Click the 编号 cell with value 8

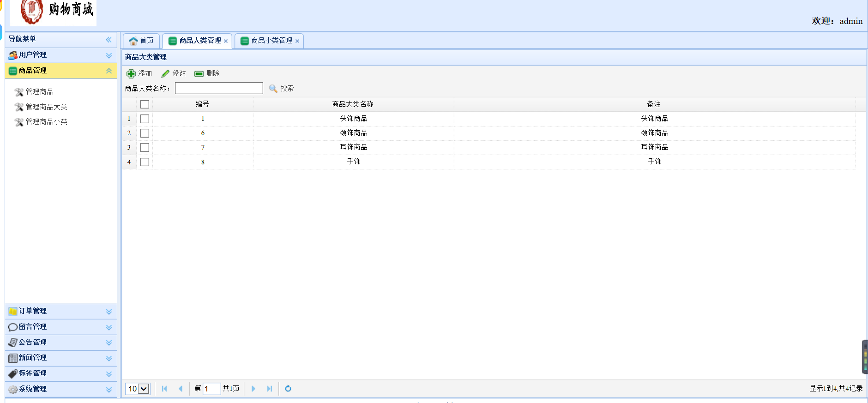click(203, 162)
